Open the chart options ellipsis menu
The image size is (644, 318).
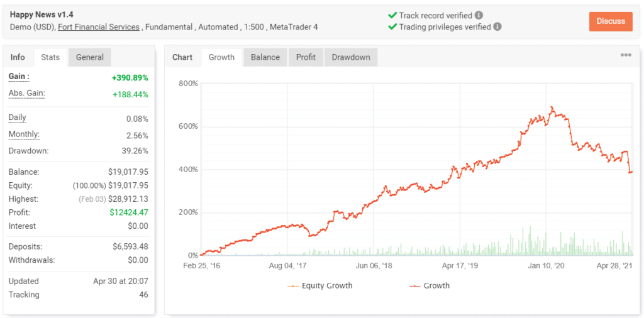pos(625,55)
